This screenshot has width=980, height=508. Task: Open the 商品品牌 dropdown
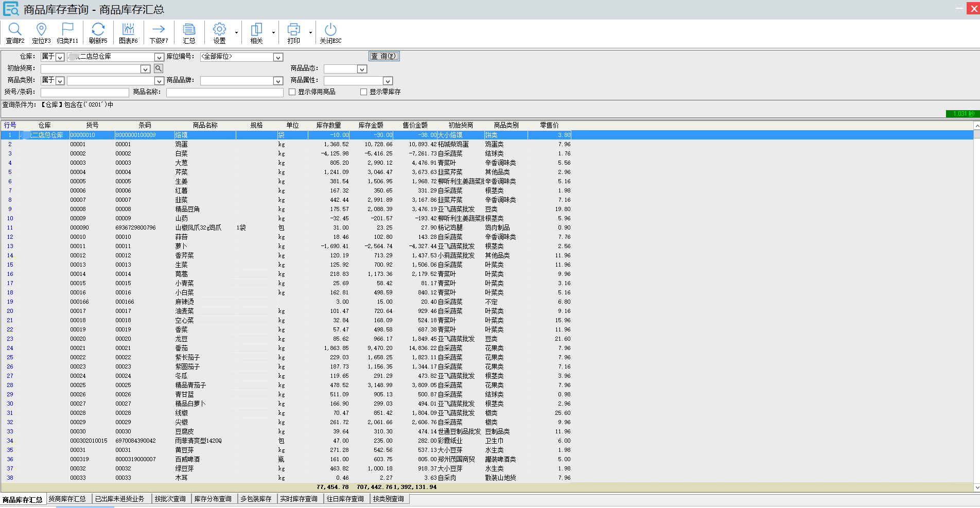[278, 81]
